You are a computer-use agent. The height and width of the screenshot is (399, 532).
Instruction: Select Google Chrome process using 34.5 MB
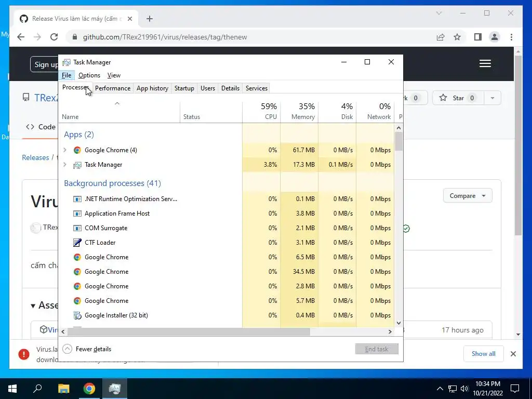227,272
